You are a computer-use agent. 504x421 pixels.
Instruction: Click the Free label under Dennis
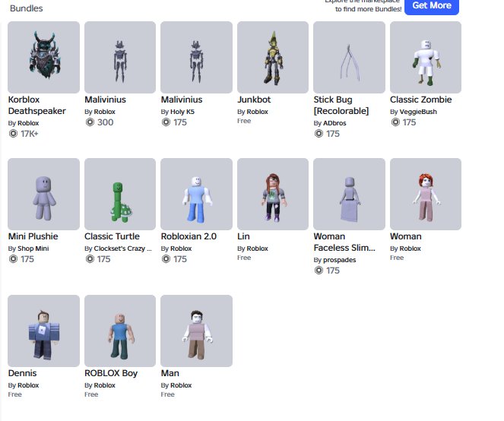[x=14, y=394]
